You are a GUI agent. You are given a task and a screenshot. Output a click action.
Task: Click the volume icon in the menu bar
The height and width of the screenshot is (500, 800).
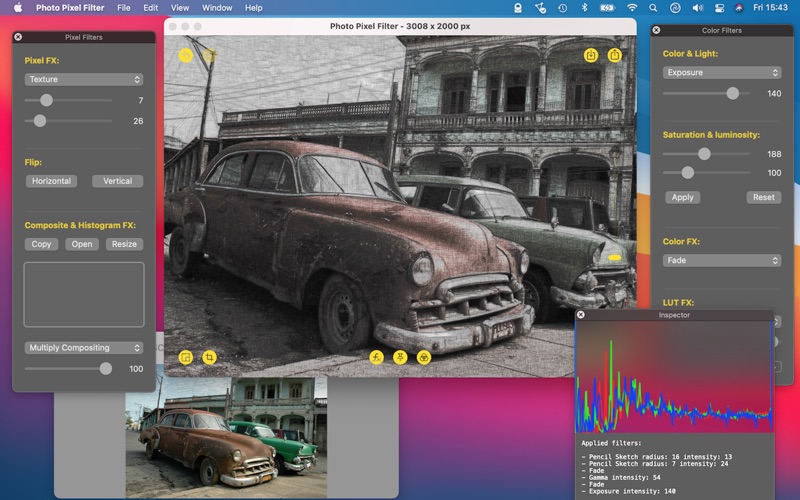click(x=697, y=8)
